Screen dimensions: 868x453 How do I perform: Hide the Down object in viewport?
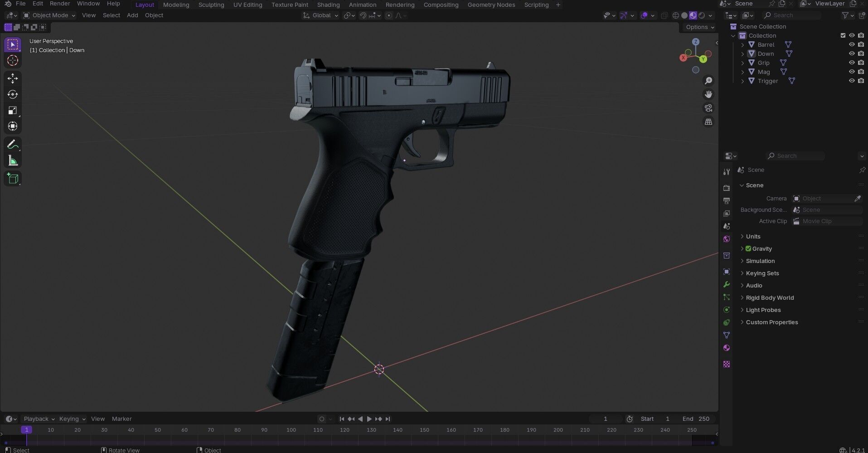click(x=852, y=54)
